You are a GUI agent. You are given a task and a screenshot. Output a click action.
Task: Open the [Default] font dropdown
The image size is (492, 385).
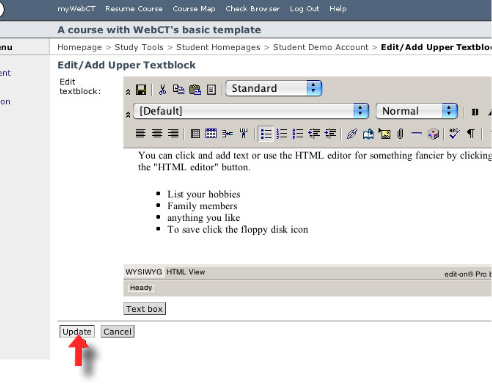(251, 111)
